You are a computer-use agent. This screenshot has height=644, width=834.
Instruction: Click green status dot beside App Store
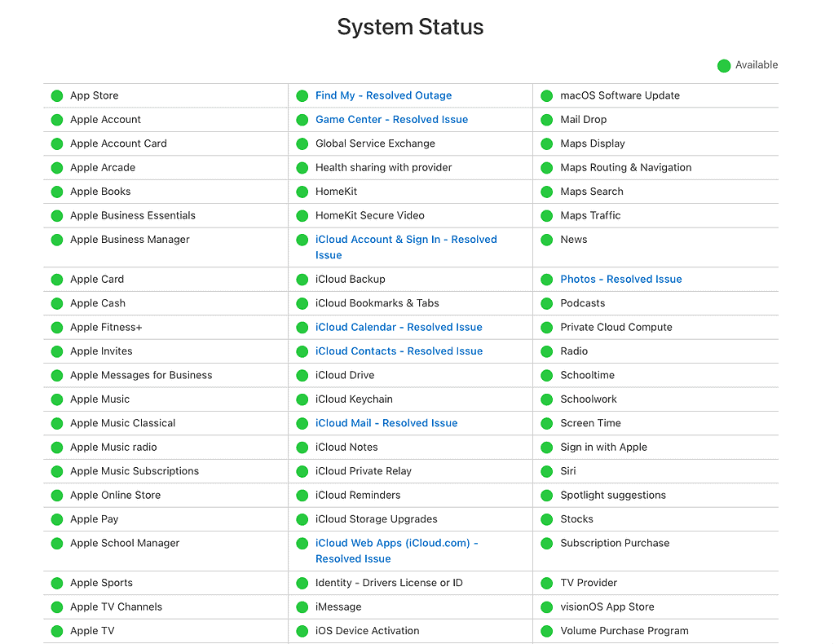[57, 95]
